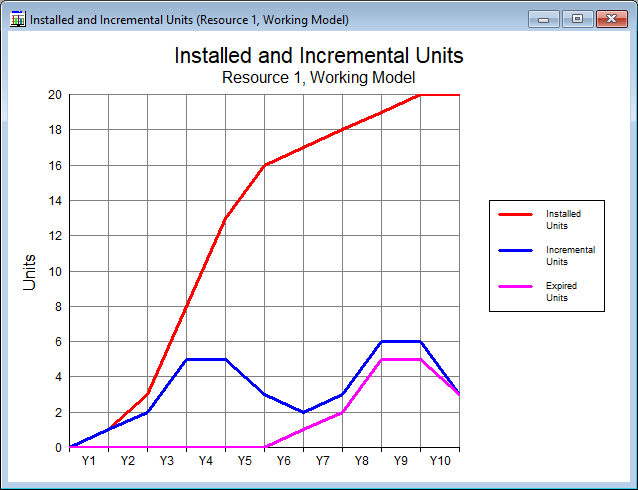The image size is (638, 490).
Task: Click the Y2 label on the horizontal axis
Action: [128, 461]
